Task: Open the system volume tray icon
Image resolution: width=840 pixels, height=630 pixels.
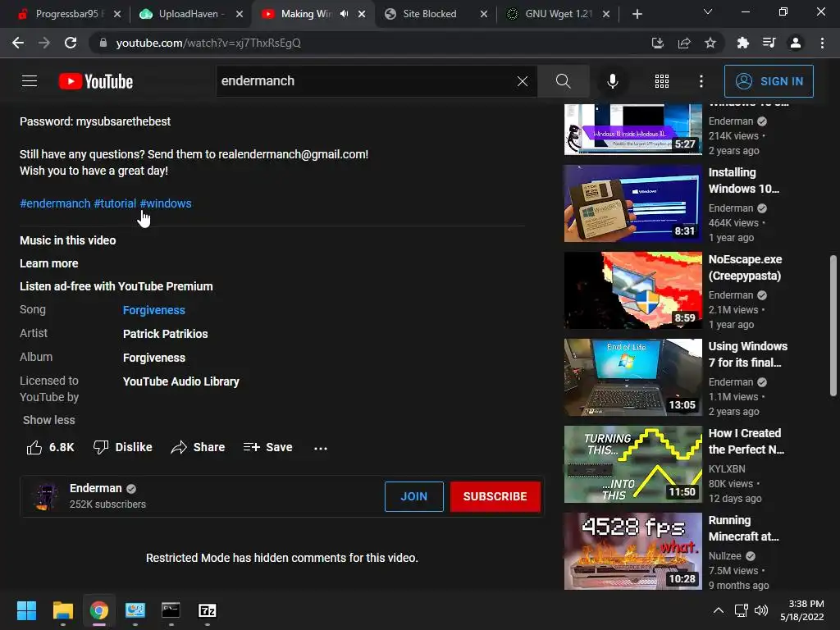Action: point(760,610)
